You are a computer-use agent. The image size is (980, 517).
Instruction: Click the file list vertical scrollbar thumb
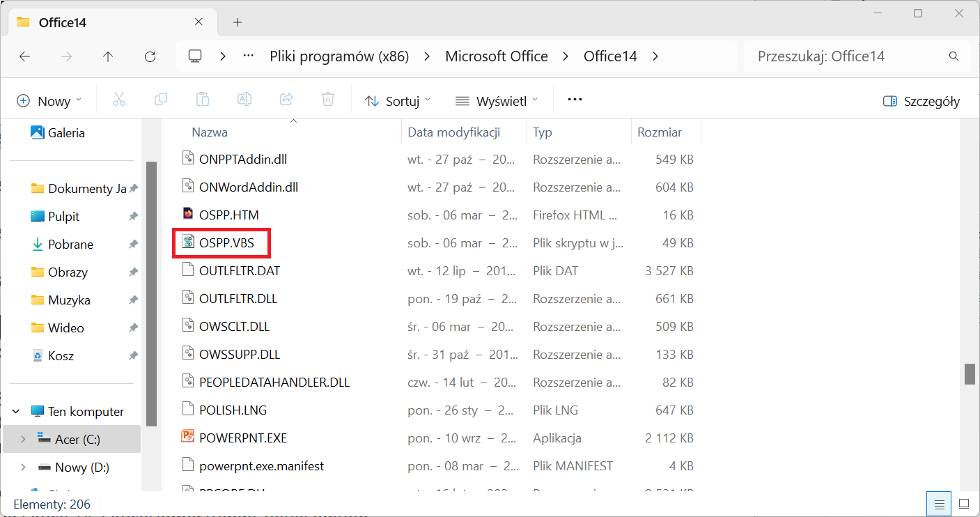pyautogui.click(x=970, y=373)
